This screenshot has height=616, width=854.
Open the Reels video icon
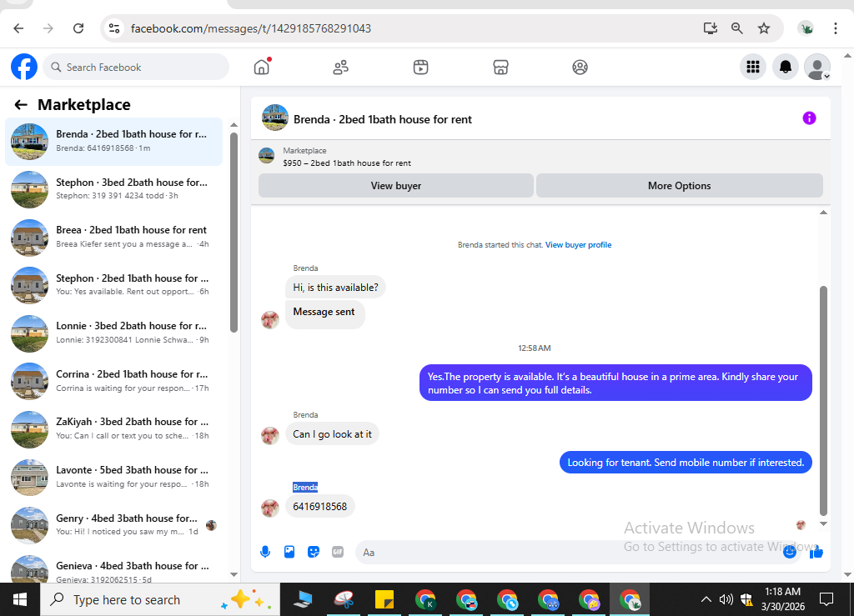(420, 68)
